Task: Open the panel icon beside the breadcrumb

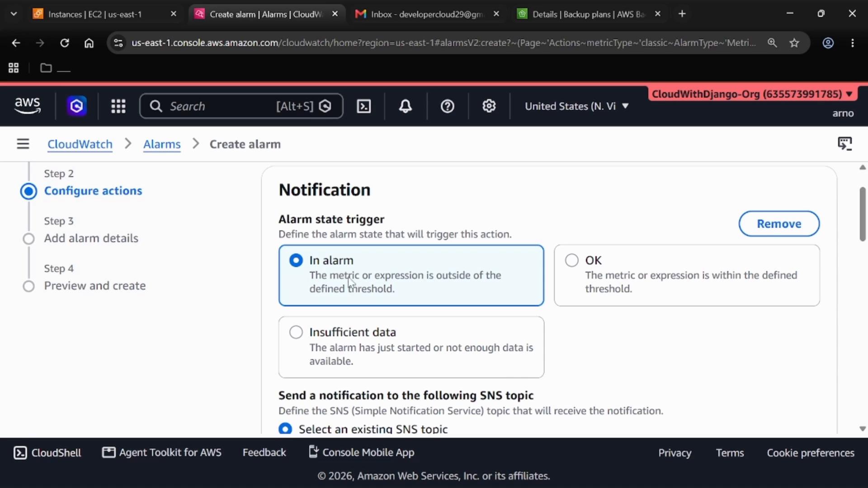Action: 844,144
